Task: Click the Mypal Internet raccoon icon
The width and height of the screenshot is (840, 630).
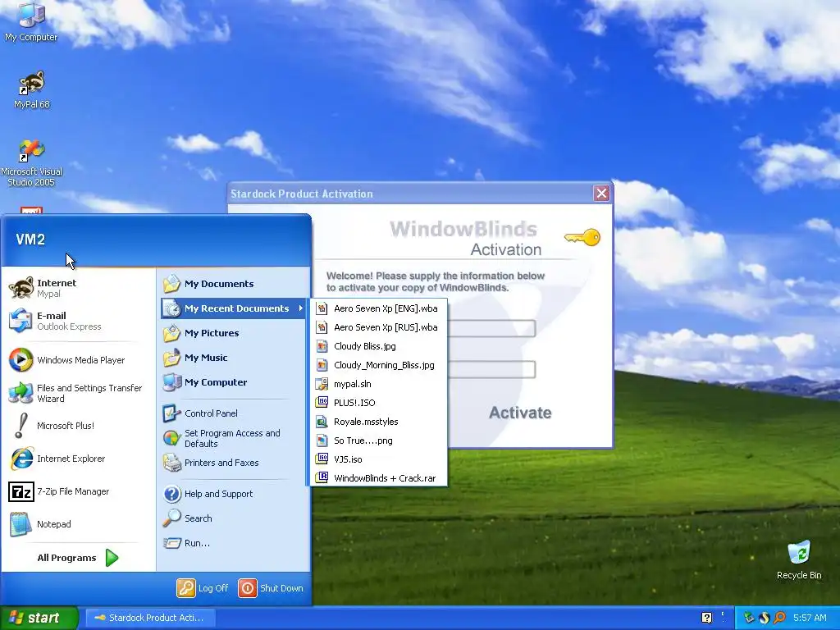Action: click(21, 288)
